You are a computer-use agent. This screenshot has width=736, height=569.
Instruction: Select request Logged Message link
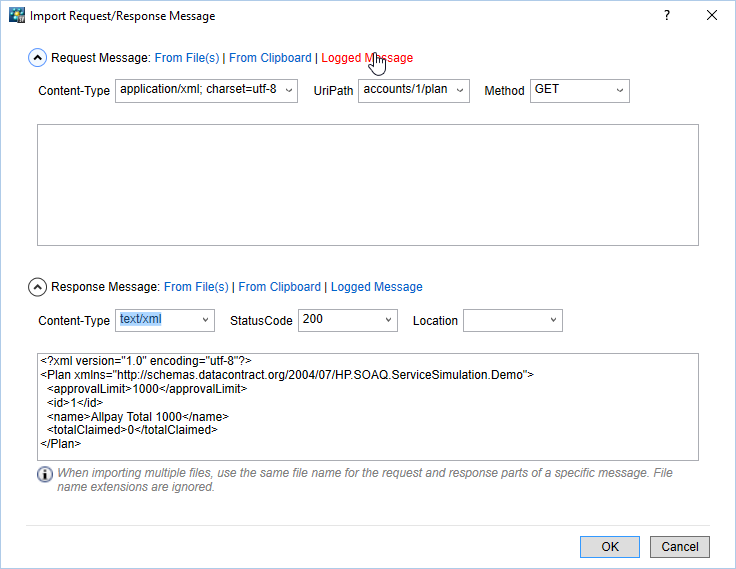[x=366, y=58]
